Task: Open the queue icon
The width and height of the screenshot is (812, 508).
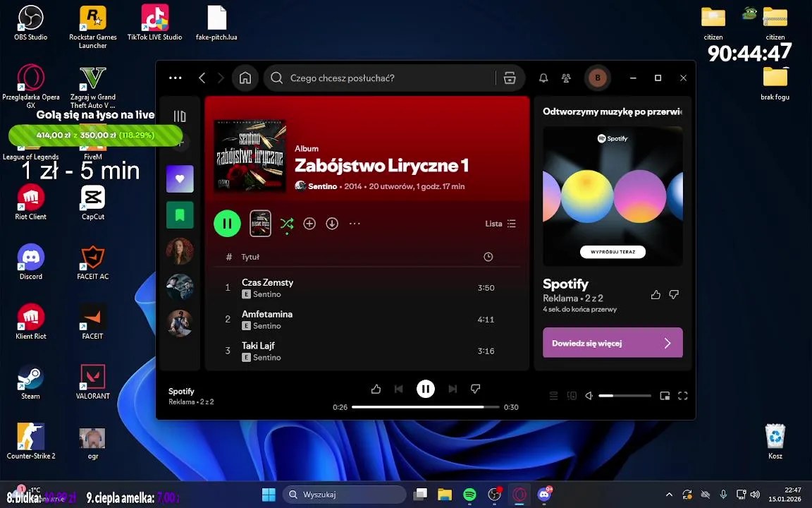Action: [x=553, y=396]
